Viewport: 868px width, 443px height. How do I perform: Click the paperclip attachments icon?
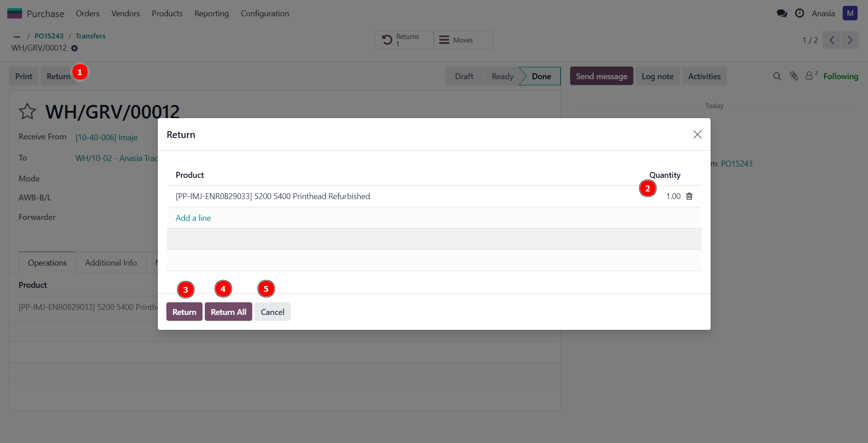point(794,76)
